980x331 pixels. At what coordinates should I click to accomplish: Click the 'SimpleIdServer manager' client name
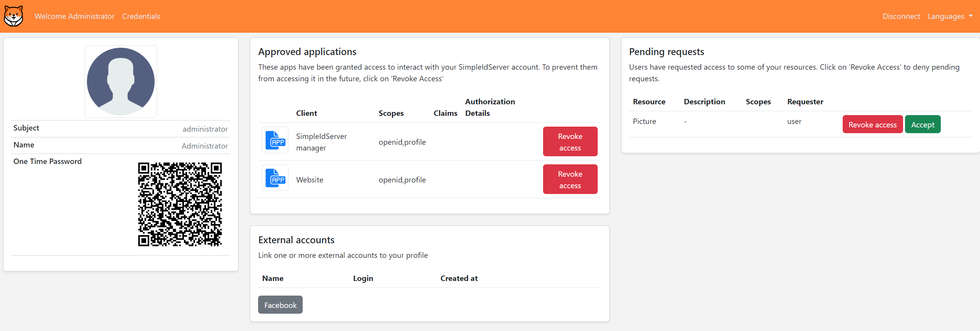pyautogui.click(x=322, y=142)
